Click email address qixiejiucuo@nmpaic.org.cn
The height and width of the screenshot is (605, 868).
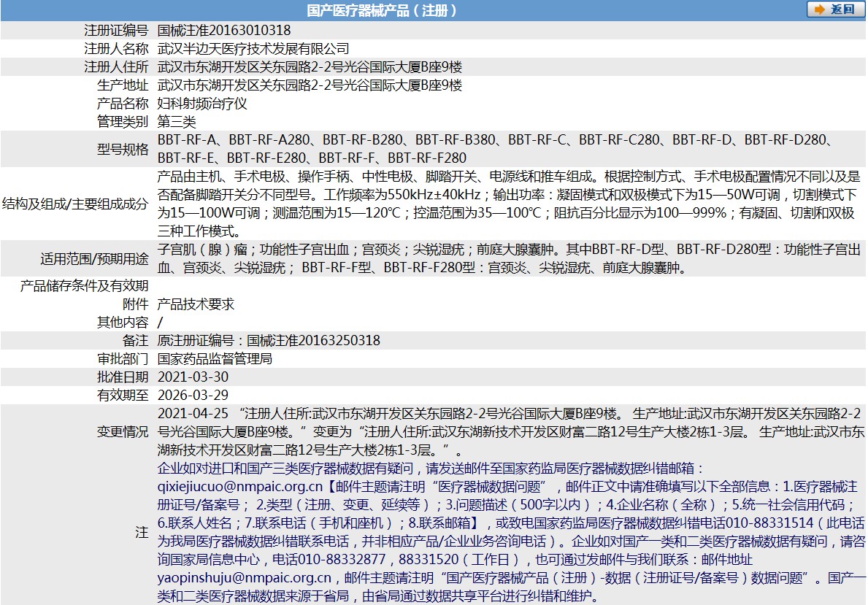point(239,487)
